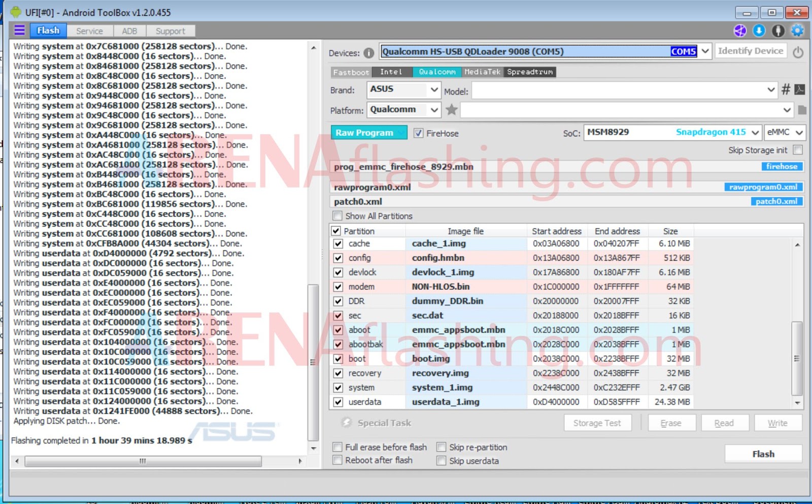Click the log panel scroll-down arrow
This screenshot has width=812, height=504.
(313, 448)
